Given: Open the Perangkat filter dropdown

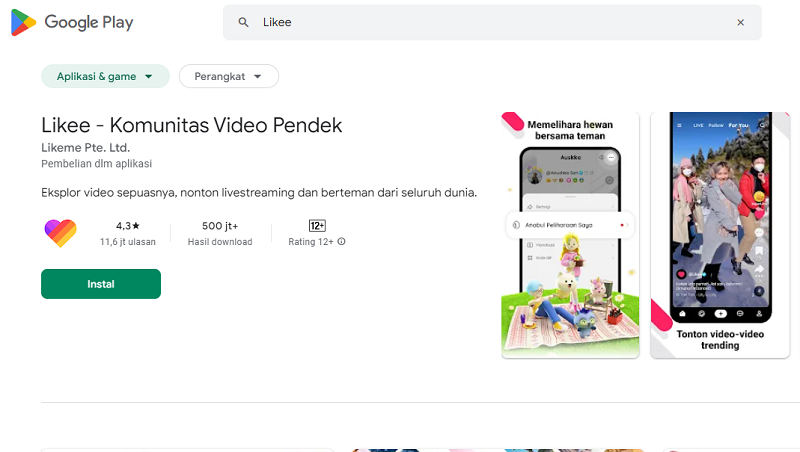Looking at the screenshot, I should tap(229, 76).
